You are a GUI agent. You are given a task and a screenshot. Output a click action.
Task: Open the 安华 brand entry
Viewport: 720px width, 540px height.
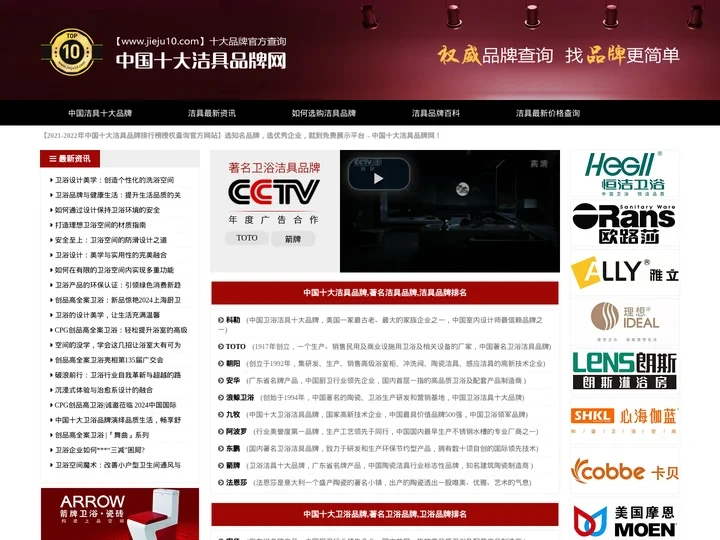click(x=233, y=381)
